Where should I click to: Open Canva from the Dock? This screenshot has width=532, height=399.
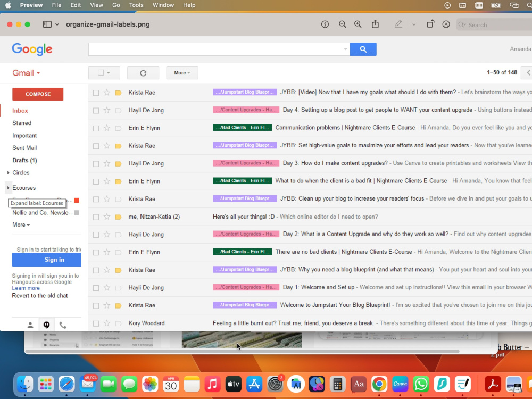pyautogui.click(x=400, y=385)
